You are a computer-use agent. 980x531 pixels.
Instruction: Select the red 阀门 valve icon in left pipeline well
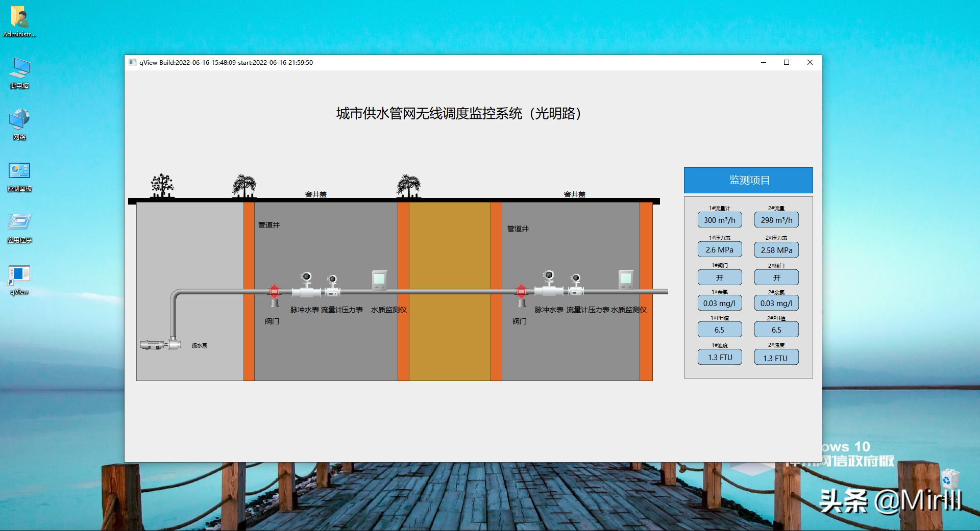(274, 291)
